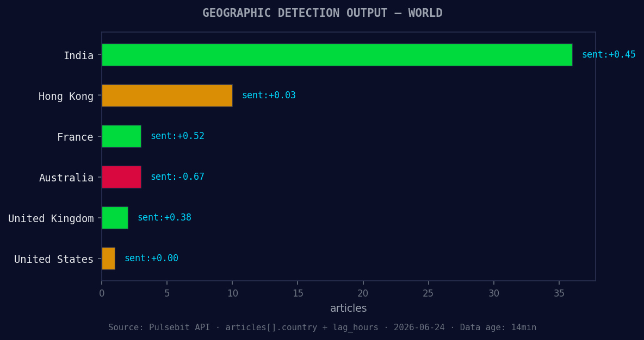
Task: Select the 'United States' axis label
Action: point(54,259)
